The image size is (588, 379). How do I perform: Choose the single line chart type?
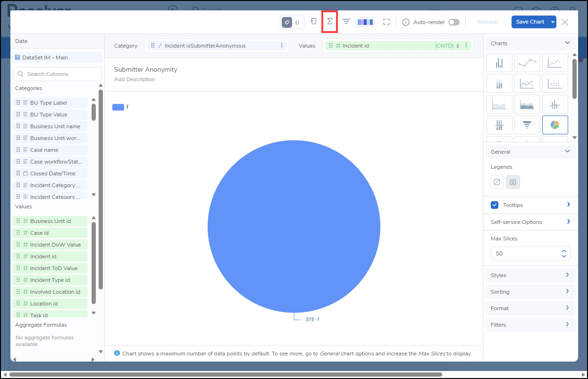[x=527, y=63]
